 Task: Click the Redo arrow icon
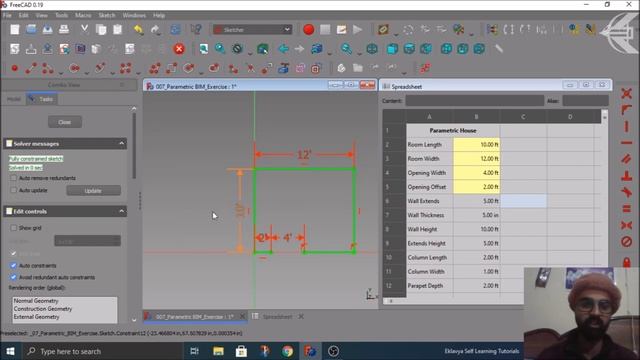coord(155,29)
